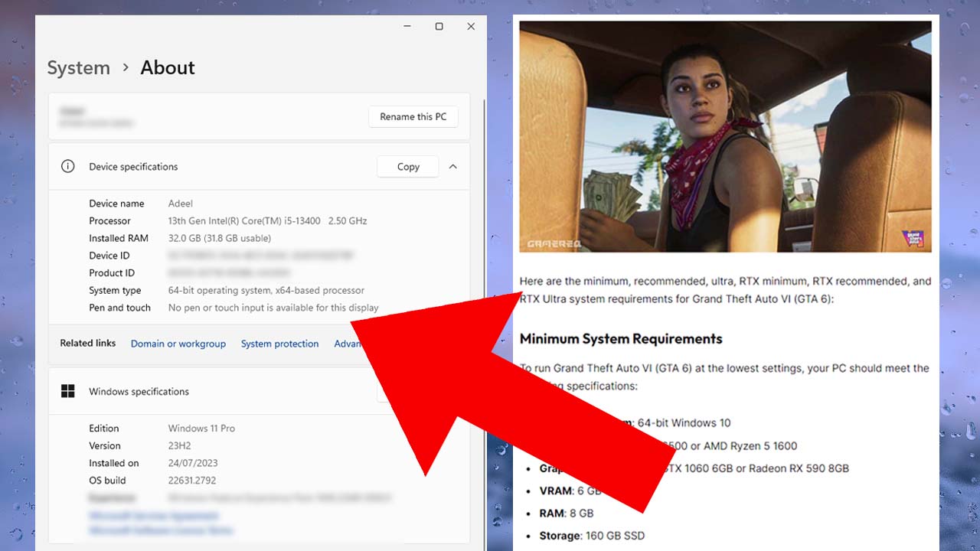The width and height of the screenshot is (980, 551).
Task: Close the Settings window
Action: tap(471, 27)
